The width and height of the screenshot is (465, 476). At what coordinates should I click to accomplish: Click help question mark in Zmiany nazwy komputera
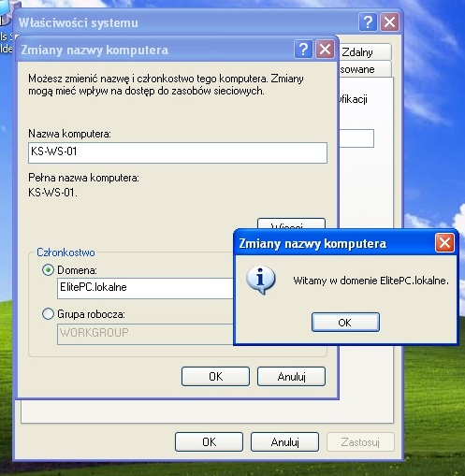(303, 50)
